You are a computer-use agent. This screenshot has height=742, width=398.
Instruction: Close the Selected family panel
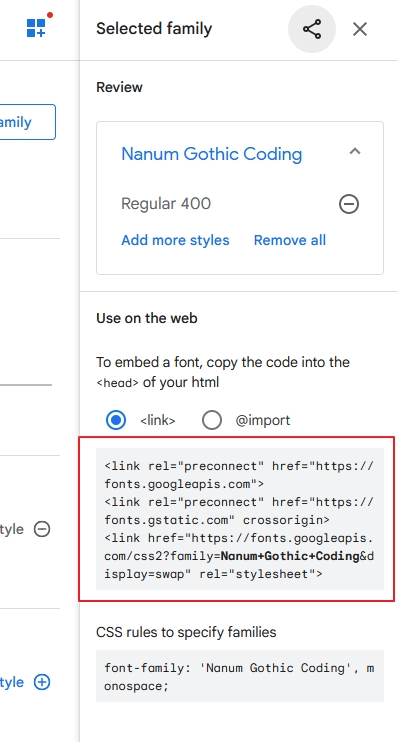click(x=360, y=29)
